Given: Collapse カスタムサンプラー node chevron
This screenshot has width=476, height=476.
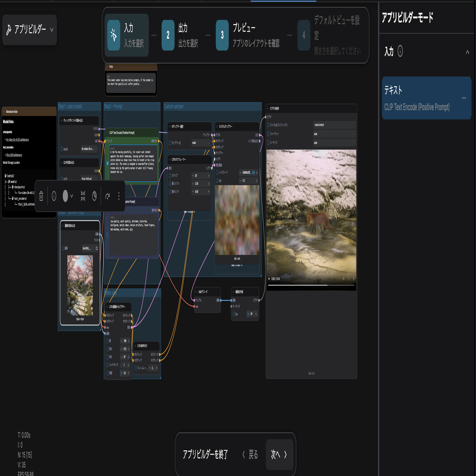Looking at the screenshot, I should (217, 126).
